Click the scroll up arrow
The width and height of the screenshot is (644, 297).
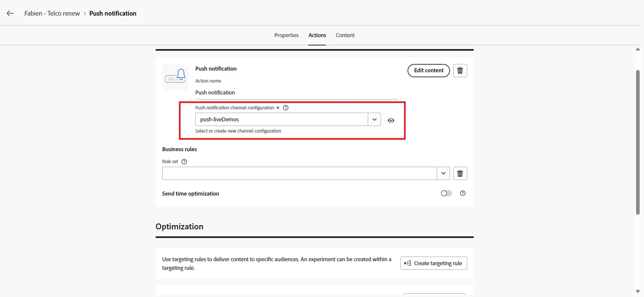638,49
